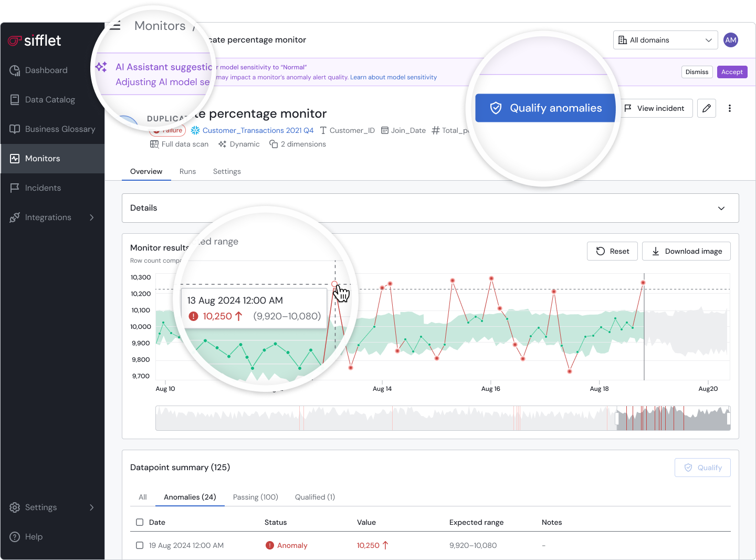Switch to the Settings tab

227,171
